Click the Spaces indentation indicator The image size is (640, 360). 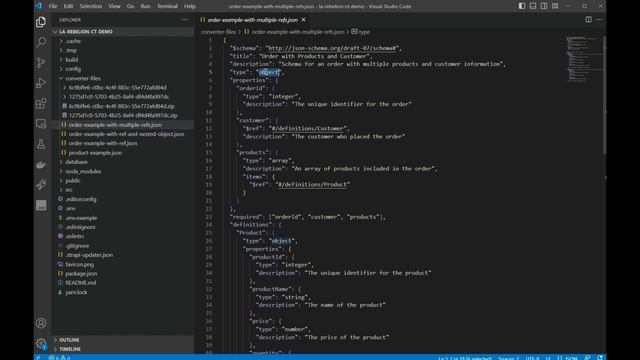(509, 358)
